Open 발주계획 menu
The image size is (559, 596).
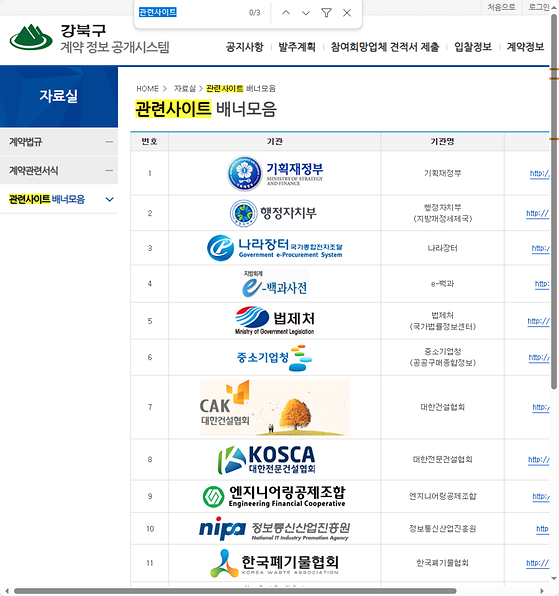coord(297,47)
